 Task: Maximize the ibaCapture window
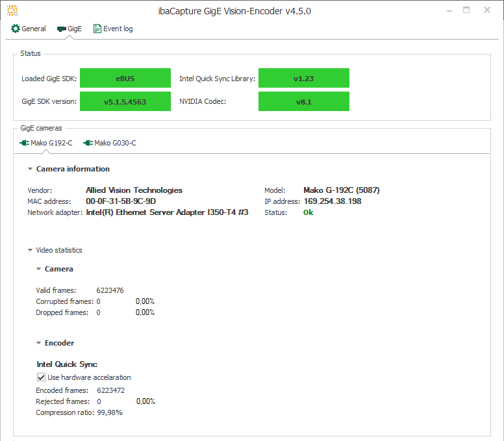click(466, 10)
